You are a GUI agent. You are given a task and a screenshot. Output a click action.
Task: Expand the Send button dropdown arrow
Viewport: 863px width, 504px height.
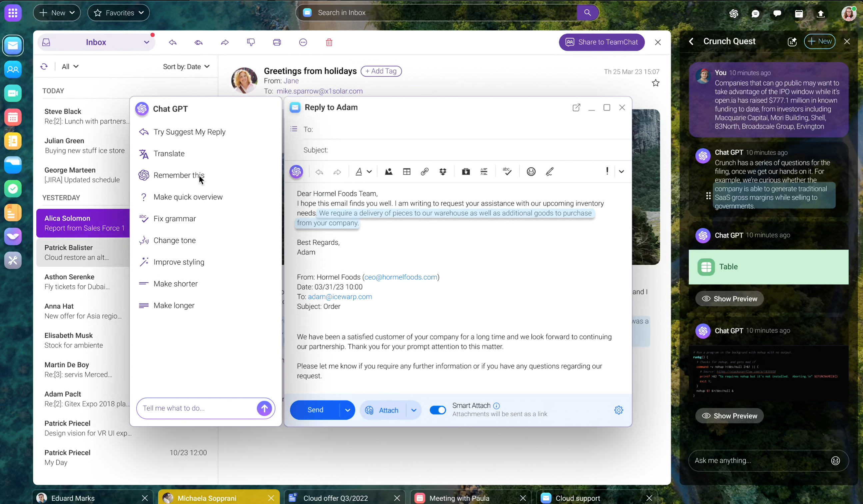click(347, 410)
